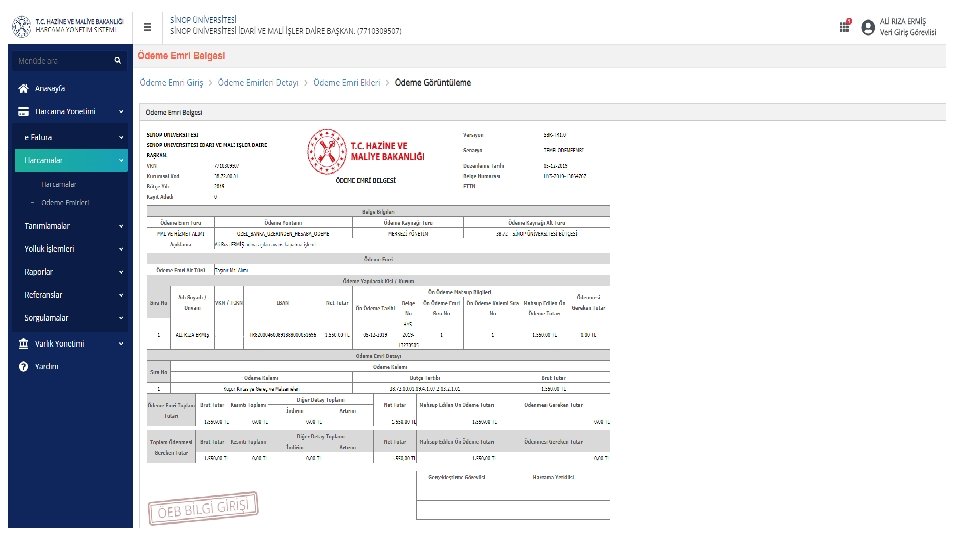Click the OEB BİLGİ GİRİŞİ stamp image
Viewport: 960px width, 540px height.
pyautogui.click(x=203, y=508)
